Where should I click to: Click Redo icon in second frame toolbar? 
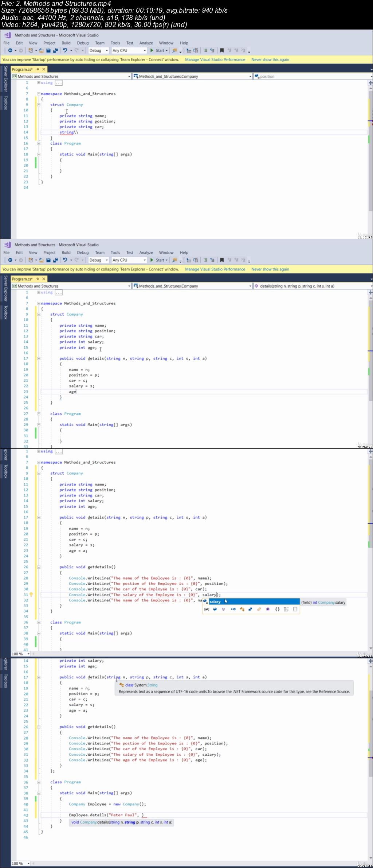pyautogui.click(x=76, y=260)
